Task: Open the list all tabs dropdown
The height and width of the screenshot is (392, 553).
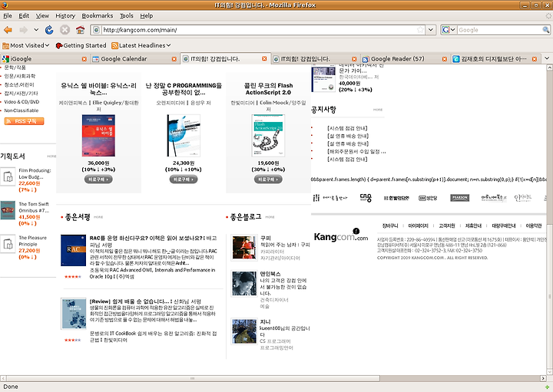Action: point(547,58)
